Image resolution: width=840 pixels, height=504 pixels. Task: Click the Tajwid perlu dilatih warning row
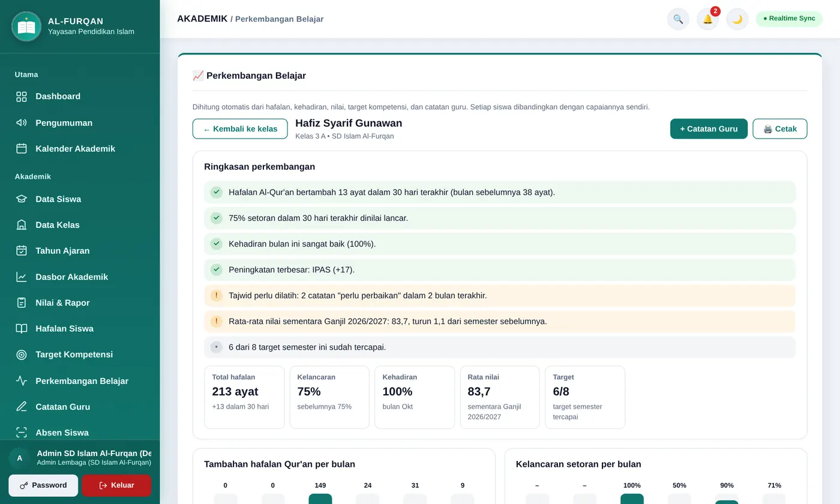coord(500,296)
